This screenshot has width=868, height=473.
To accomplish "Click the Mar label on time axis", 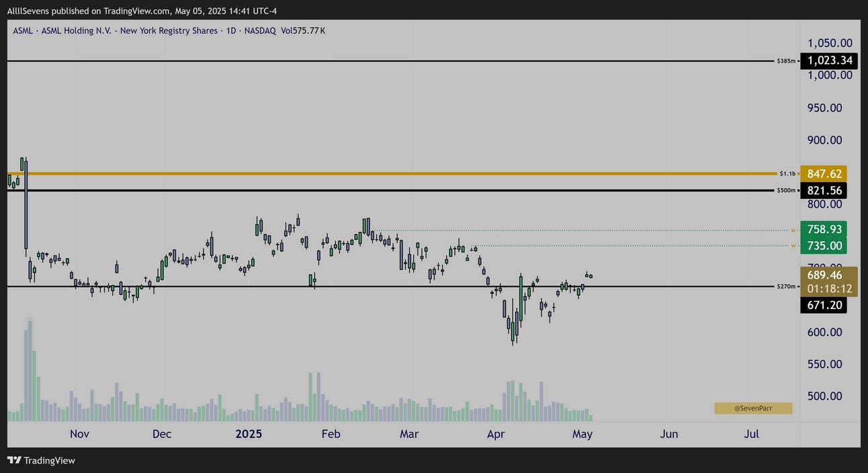I will point(409,434).
